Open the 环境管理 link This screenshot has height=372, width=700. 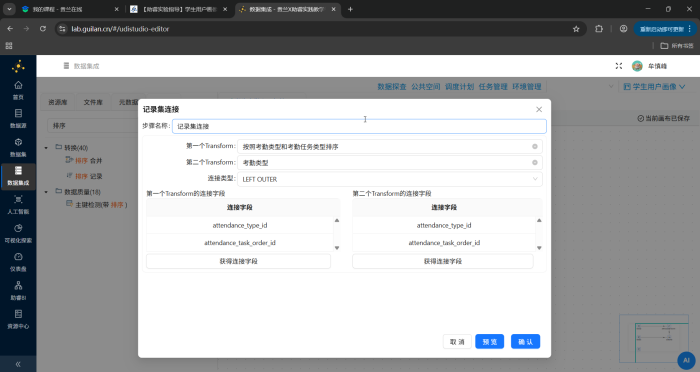[x=526, y=87]
